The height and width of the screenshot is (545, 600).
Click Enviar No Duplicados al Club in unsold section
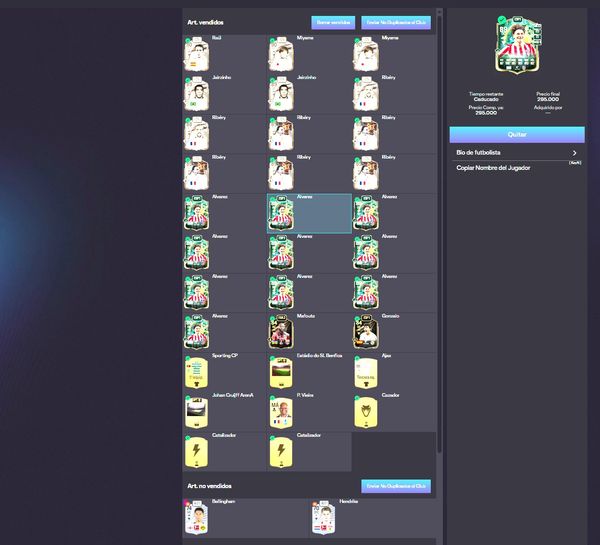tap(396, 486)
